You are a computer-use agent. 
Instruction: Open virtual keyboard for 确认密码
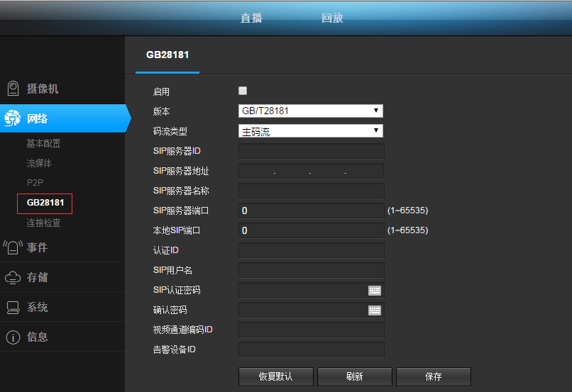pyautogui.click(x=375, y=310)
